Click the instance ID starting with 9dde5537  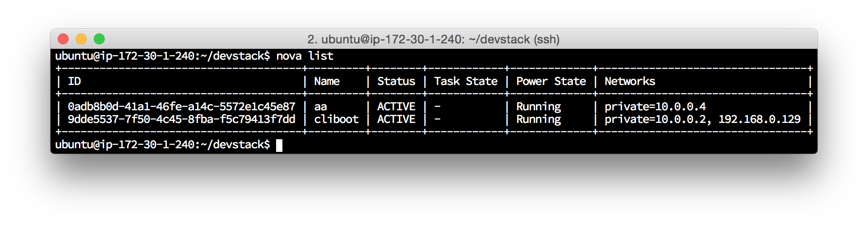181,119
